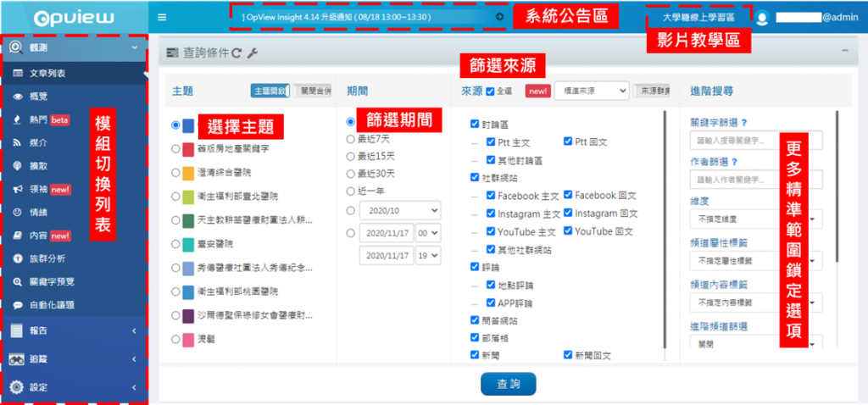
Task: Select the 最近7天 radio button
Action: 350,139
